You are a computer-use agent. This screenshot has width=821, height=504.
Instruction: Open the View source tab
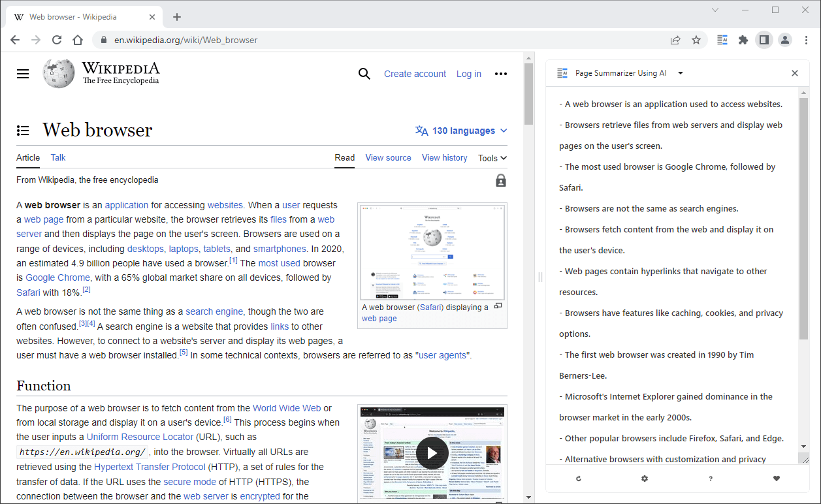point(389,157)
